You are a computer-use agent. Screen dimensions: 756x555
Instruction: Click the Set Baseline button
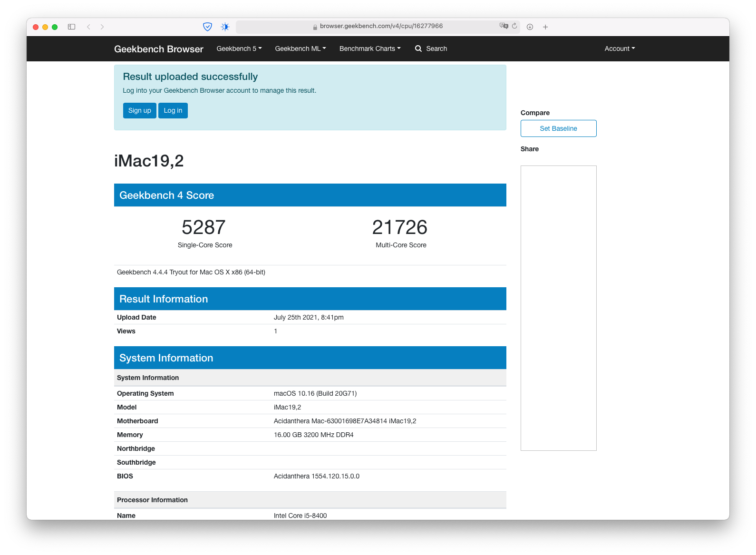[559, 128]
